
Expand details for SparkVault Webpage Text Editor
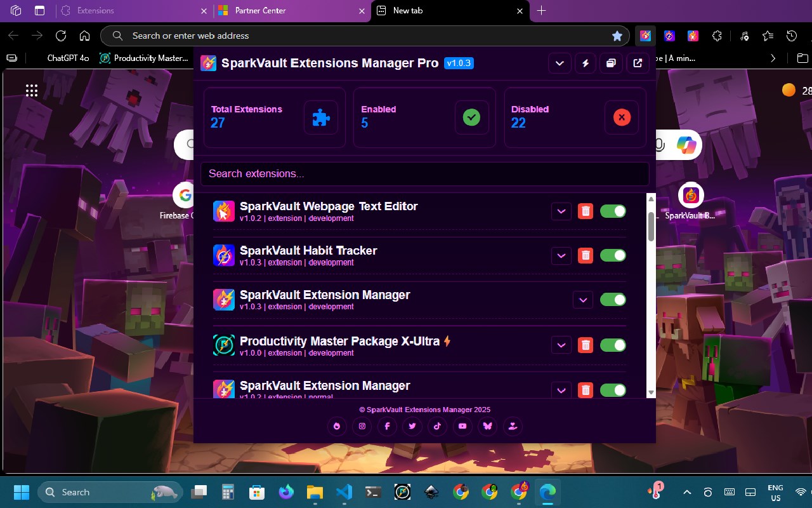point(561,211)
